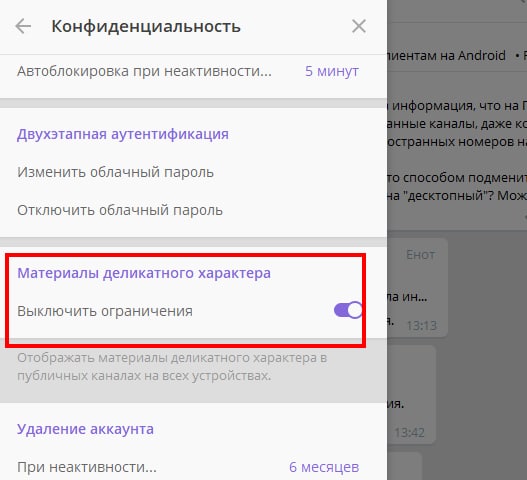Toggle the Выключить ограничения switch
Image resolution: width=527 pixels, height=480 pixels.
pyautogui.click(x=348, y=310)
